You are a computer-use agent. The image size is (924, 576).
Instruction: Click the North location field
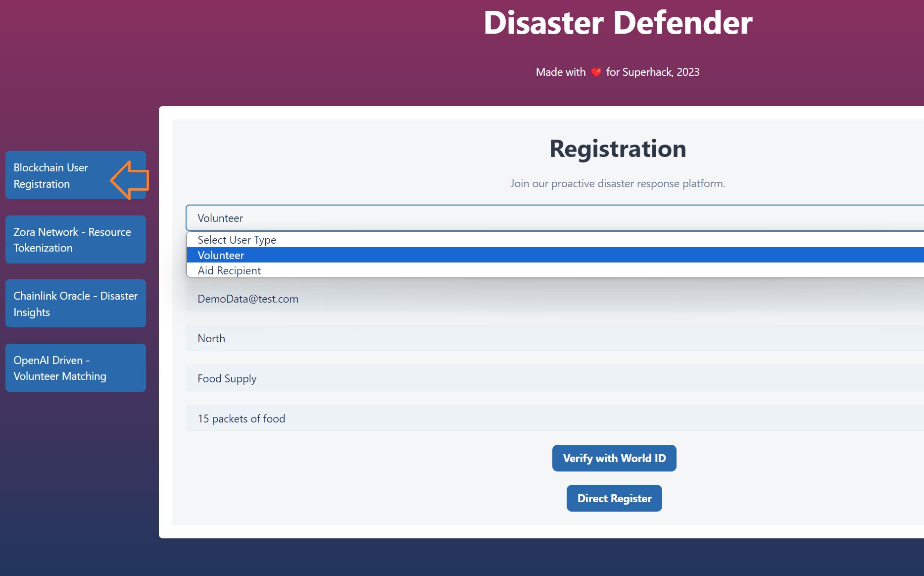555,338
